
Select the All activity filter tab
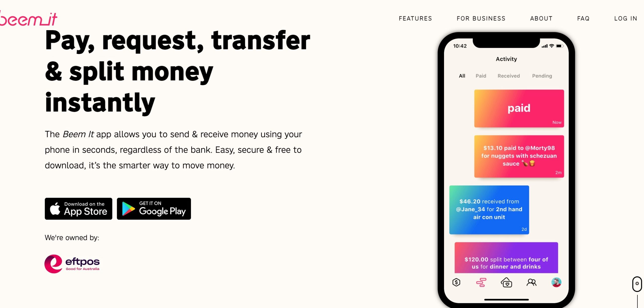coord(462,75)
